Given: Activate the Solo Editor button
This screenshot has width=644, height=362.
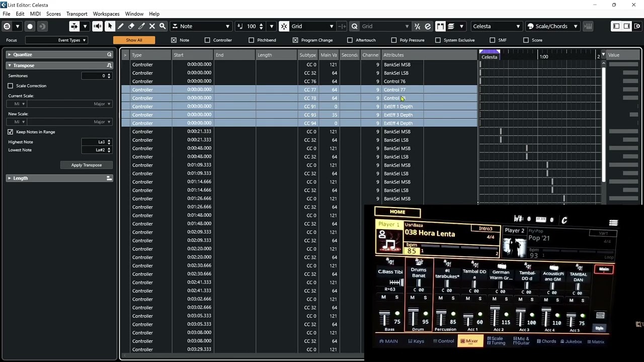Looking at the screenshot, I should pos(7,26).
